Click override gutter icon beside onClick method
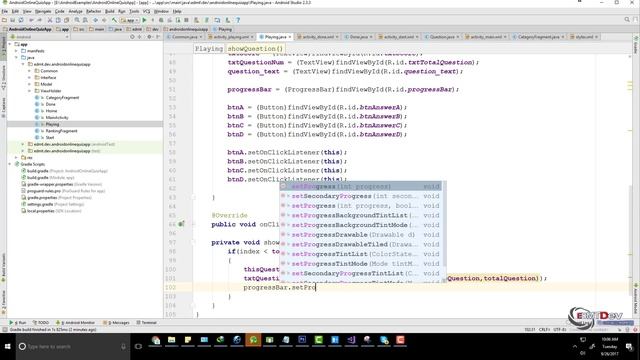The height and width of the screenshot is (360, 640). (181, 224)
